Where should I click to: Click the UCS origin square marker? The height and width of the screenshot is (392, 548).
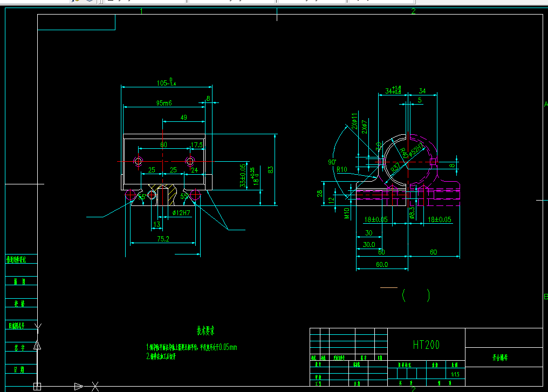[x=37, y=387]
